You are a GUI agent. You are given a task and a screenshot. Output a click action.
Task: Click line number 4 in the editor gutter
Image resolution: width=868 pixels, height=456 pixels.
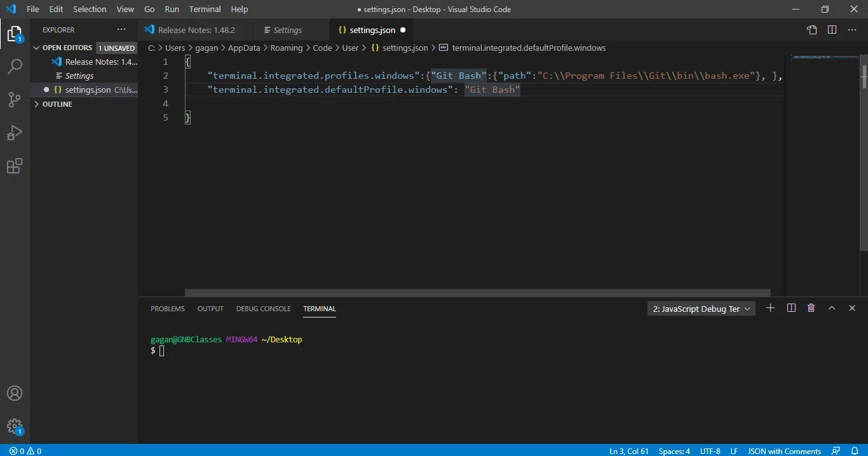point(165,104)
